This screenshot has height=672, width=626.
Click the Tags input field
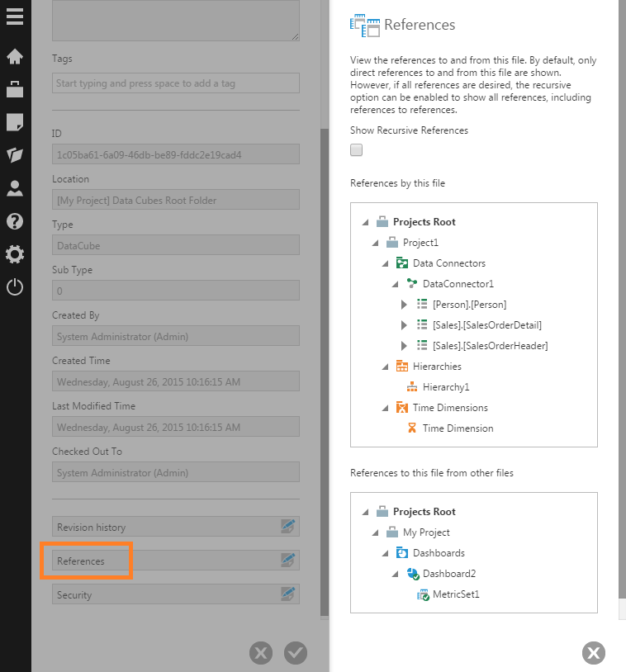[x=176, y=83]
